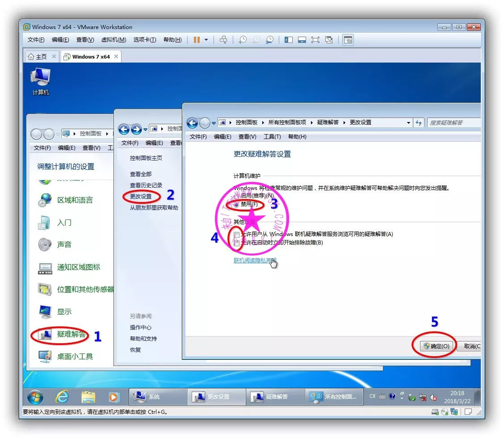This screenshot has height=438, width=504.
Task: Click the Internet Explorer taskbar icon
Action: point(62,396)
